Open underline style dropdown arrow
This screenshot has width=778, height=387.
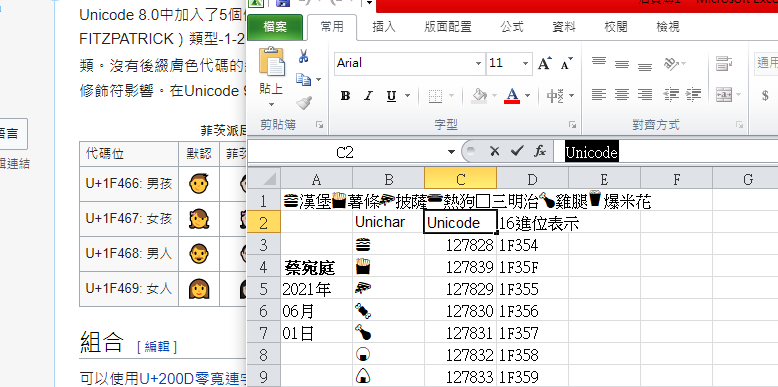click(407, 96)
